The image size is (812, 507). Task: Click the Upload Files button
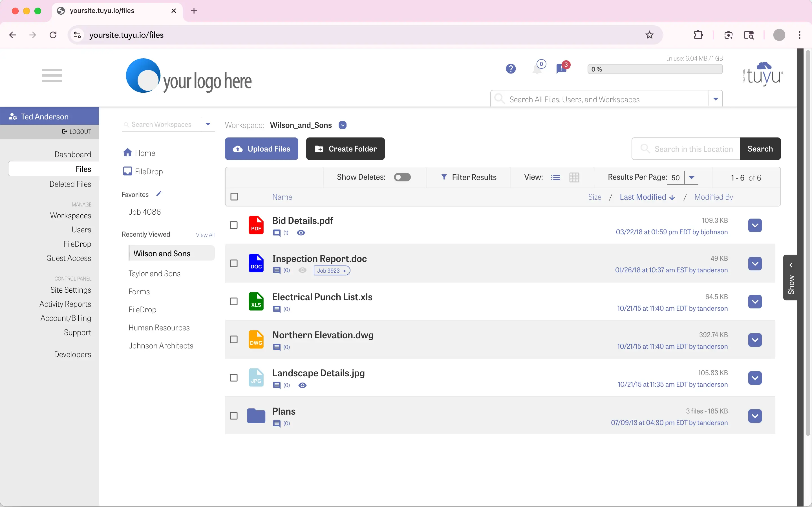[x=261, y=149]
